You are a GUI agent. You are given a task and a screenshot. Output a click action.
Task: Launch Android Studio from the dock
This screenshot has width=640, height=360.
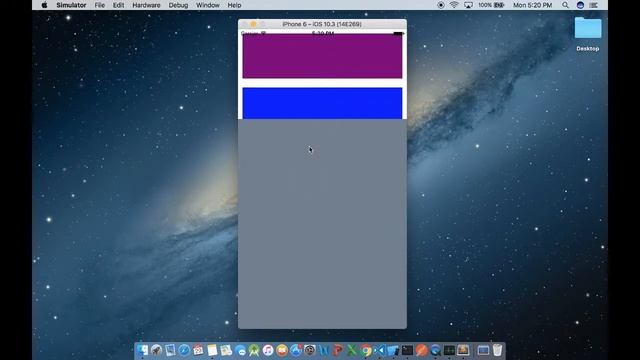tap(254, 350)
